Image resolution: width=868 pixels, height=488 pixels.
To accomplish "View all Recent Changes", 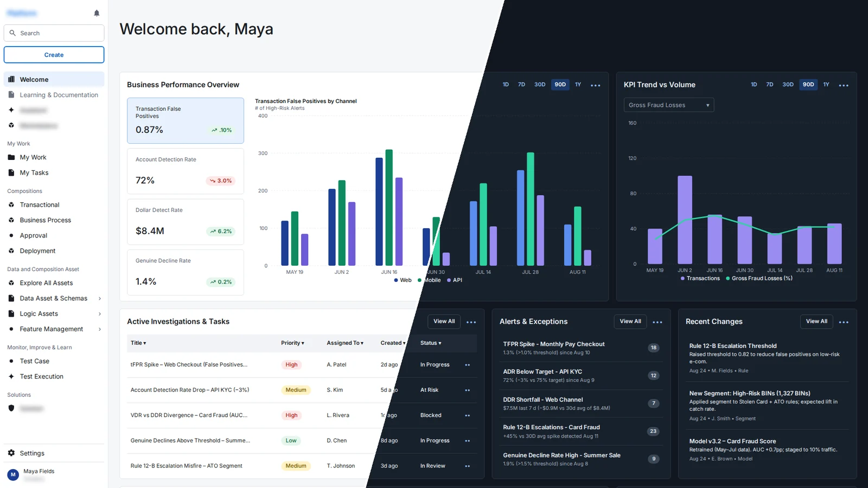I will (x=816, y=322).
